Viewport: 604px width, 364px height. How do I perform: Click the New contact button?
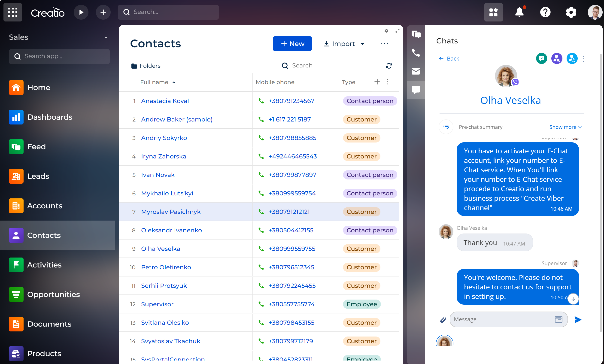tap(292, 44)
